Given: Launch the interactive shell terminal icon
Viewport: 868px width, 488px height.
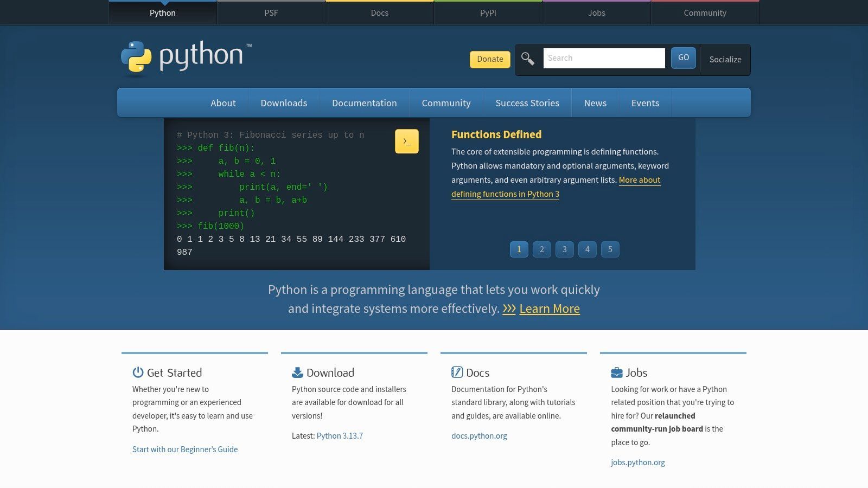Looking at the screenshot, I should click(407, 142).
